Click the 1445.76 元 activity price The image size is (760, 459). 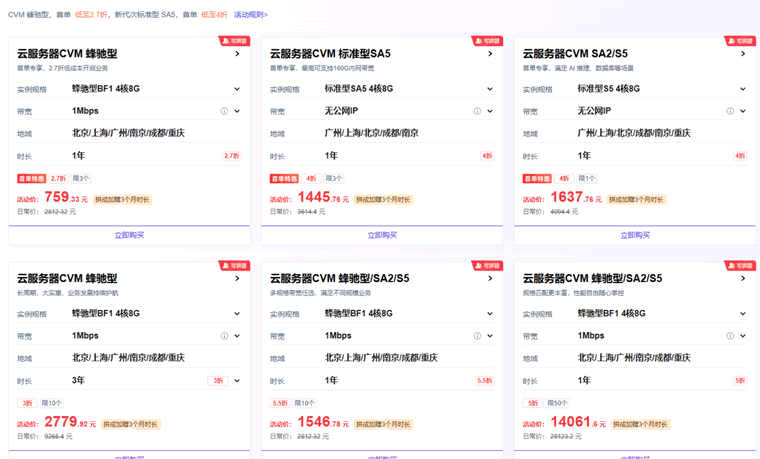[323, 197]
